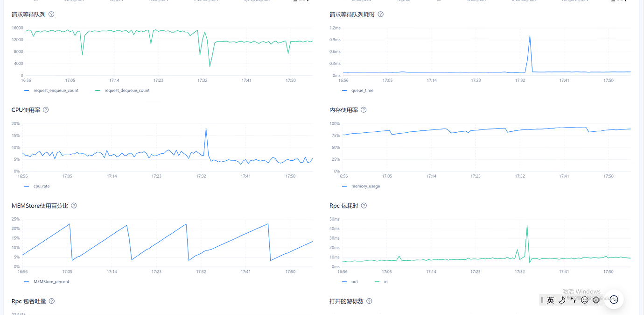644x315 pixels.
Task: Click the CPU usage spike peak
Action: pos(206,129)
